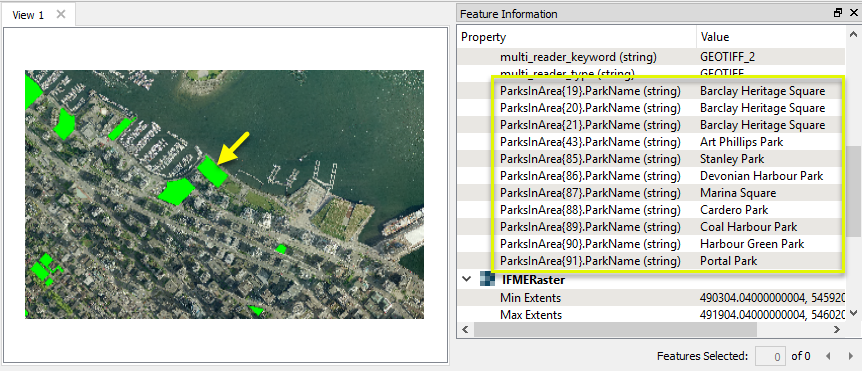Click horizontal scrollbar right arrow
The height and width of the screenshot is (371, 862).
[x=837, y=330]
